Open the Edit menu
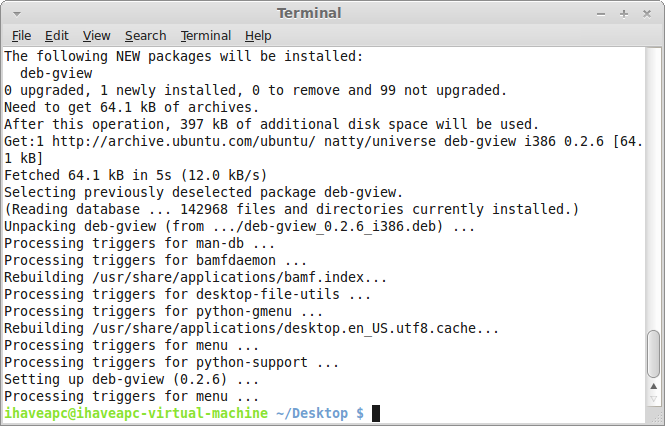Viewport: 665px width, 426px height. (56, 36)
